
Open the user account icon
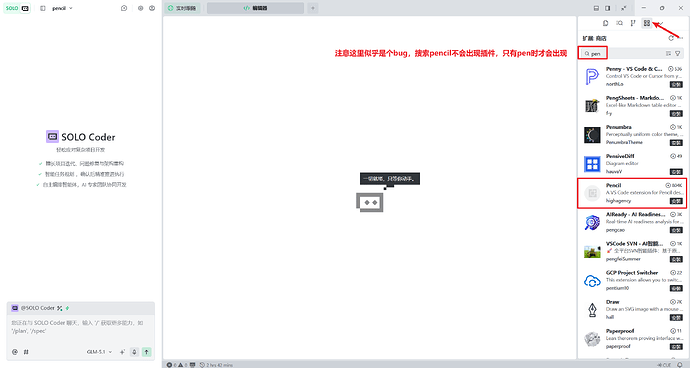(x=152, y=8)
